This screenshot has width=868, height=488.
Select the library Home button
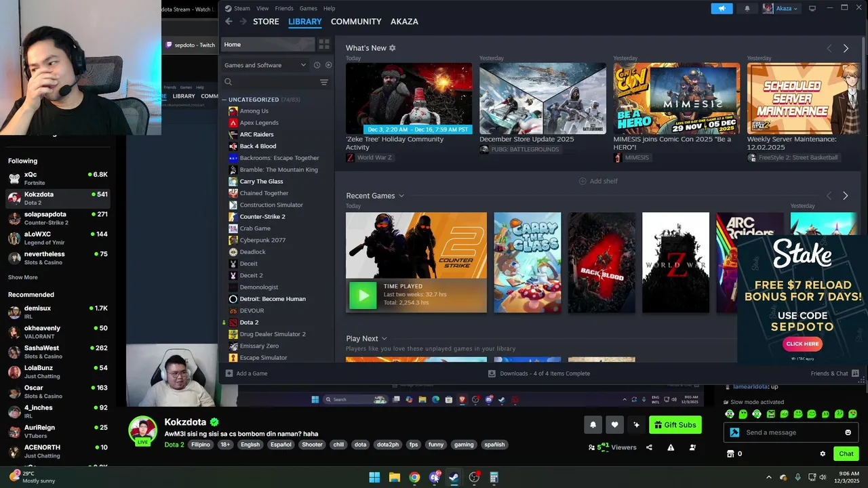pos(268,44)
